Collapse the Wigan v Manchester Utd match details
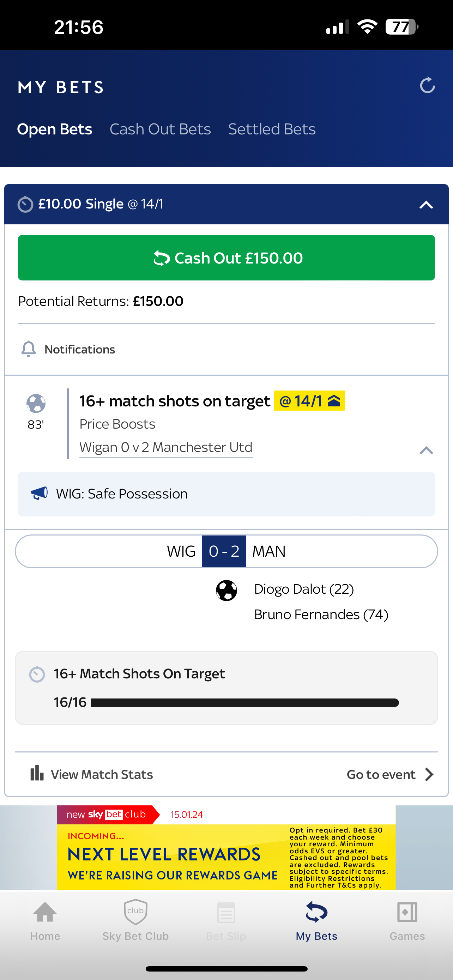The height and width of the screenshot is (980, 453). (426, 450)
